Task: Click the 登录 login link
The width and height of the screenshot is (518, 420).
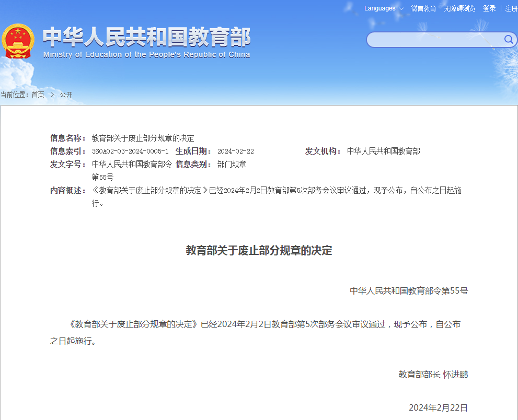Action: (x=489, y=8)
